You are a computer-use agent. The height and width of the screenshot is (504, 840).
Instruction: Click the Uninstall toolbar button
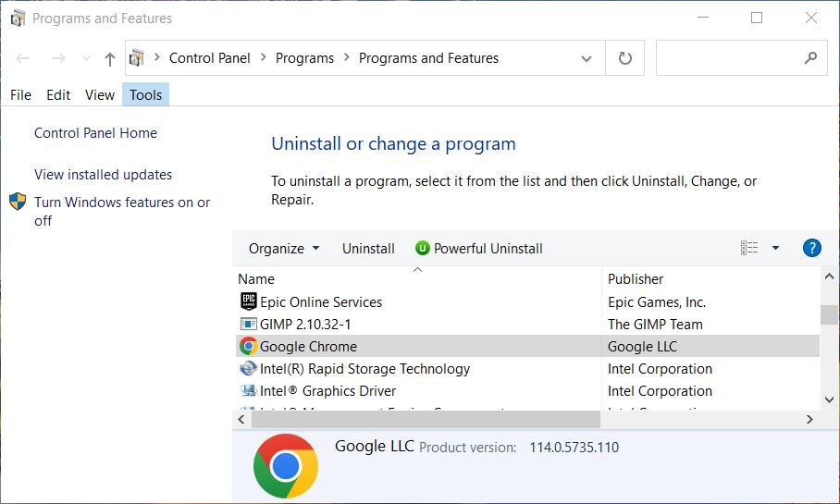tap(368, 249)
